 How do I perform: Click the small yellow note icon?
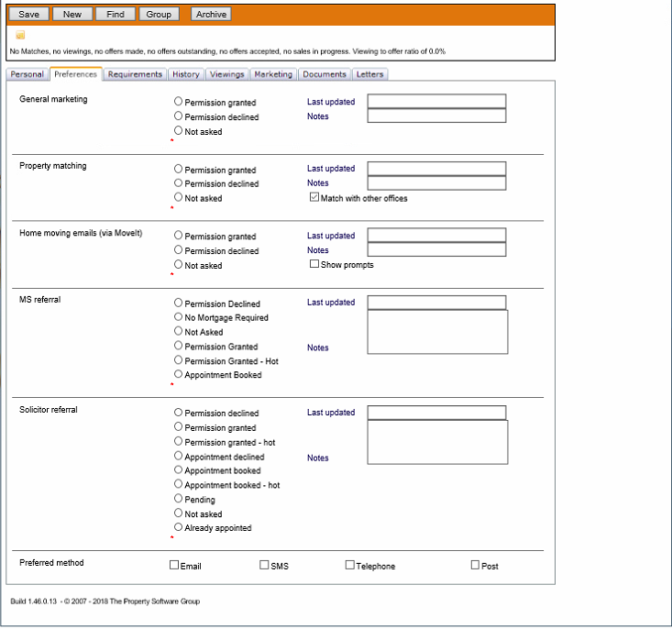tap(20, 35)
